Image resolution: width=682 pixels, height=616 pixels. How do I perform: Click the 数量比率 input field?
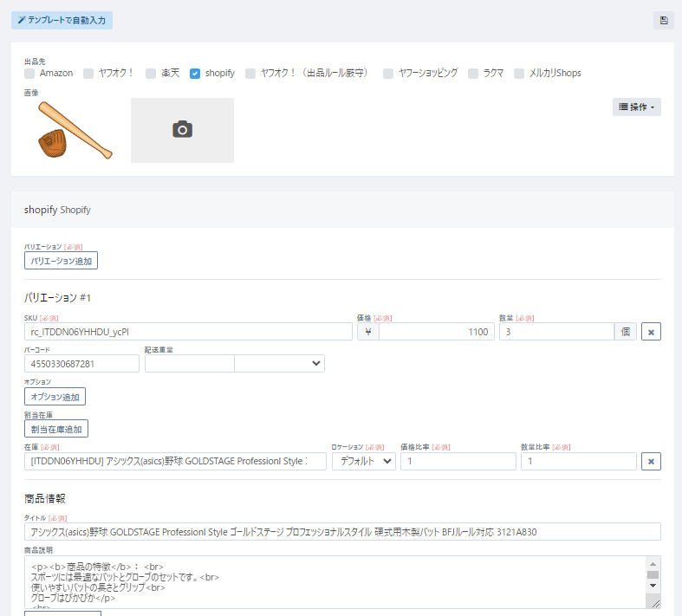(579, 462)
